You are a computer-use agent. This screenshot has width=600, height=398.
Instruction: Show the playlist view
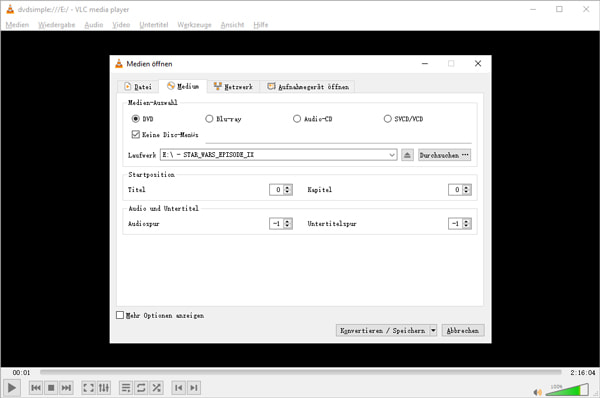point(126,388)
